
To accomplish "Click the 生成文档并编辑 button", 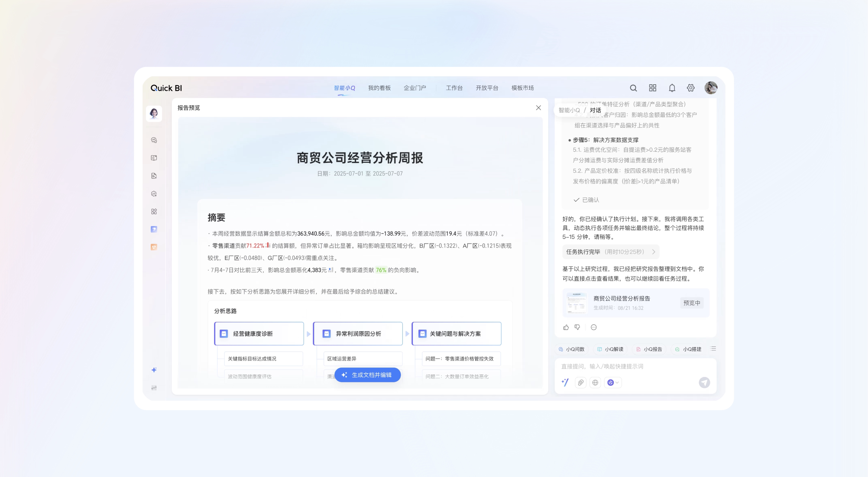I will (367, 374).
